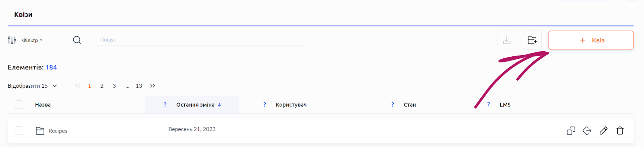This screenshot has height=147, width=644.
Task: Click the search magnifier icon
Action: [x=77, y=40]
